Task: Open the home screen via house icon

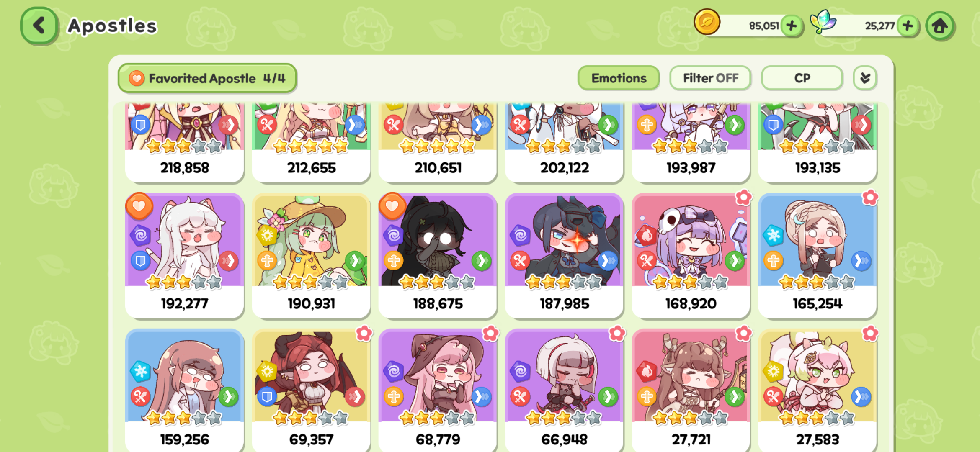Action: (x=940, y=26)
